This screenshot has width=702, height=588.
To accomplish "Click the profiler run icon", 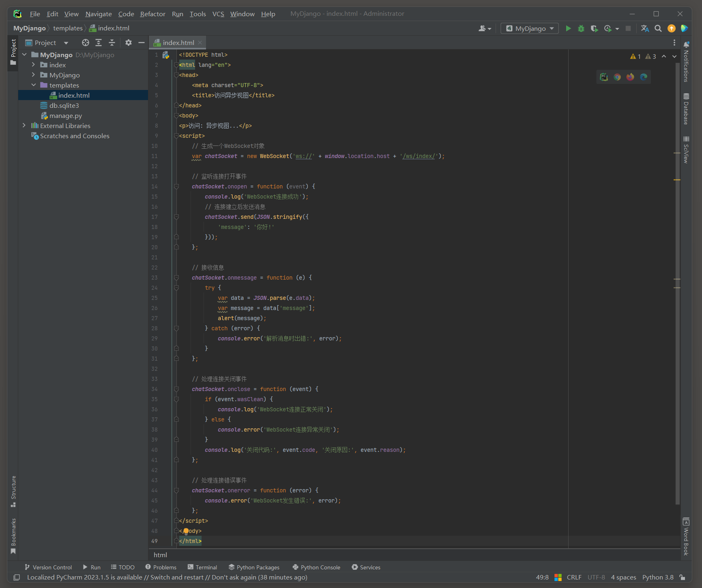I will coord(608,28).
